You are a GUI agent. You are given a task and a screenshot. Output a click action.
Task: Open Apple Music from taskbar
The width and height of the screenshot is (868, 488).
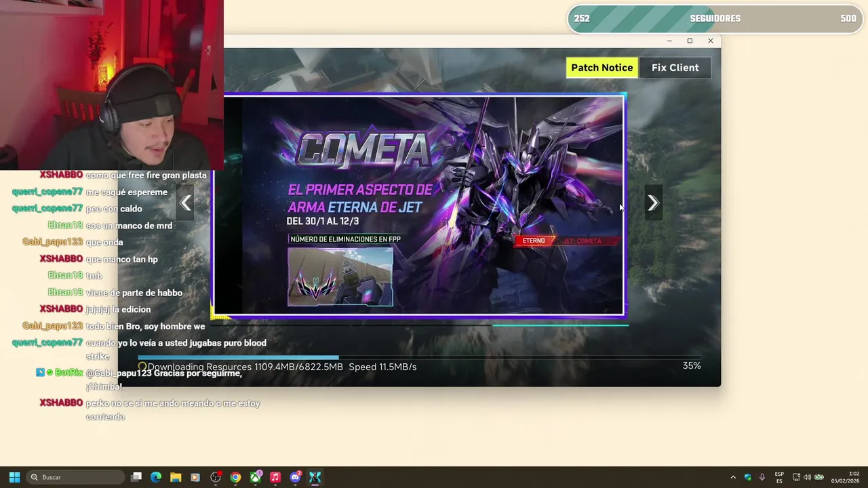coord(275,477)
